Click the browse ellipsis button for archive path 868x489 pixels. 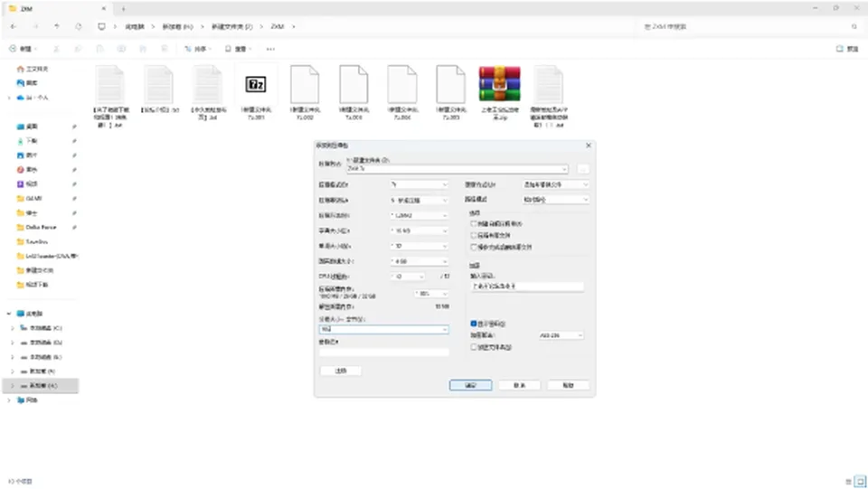click(583, 169)
